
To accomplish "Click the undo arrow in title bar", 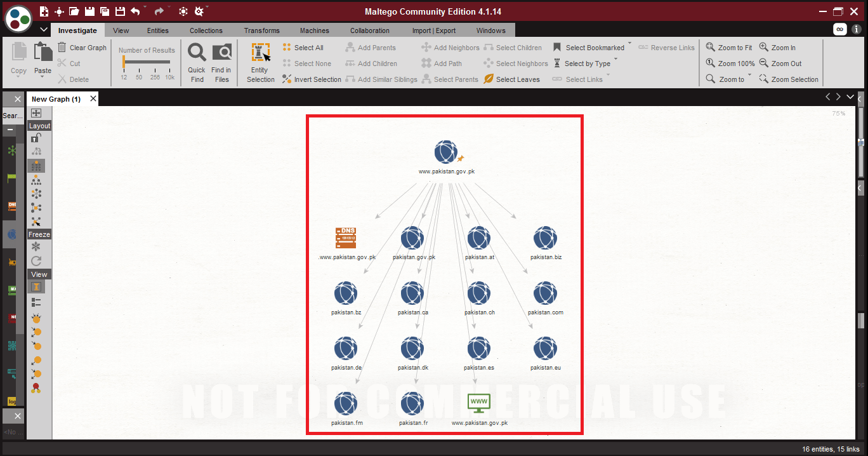I will (135, 11).
